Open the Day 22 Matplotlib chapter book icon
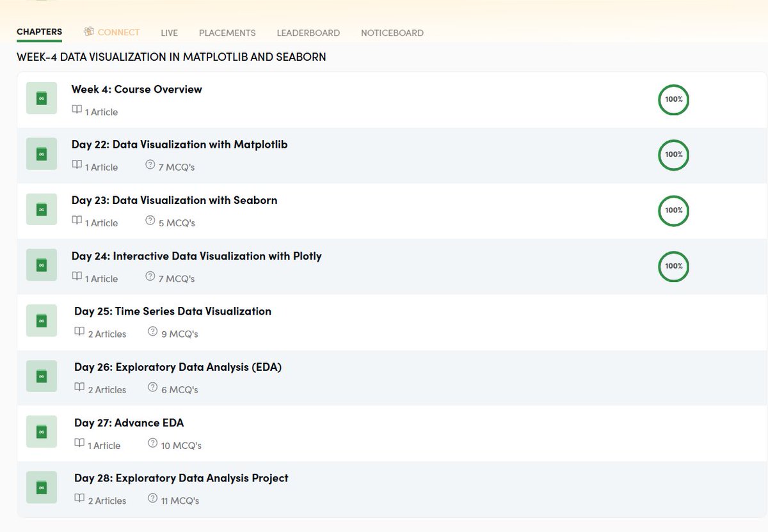The image size is (768, 532). point(42,154)
